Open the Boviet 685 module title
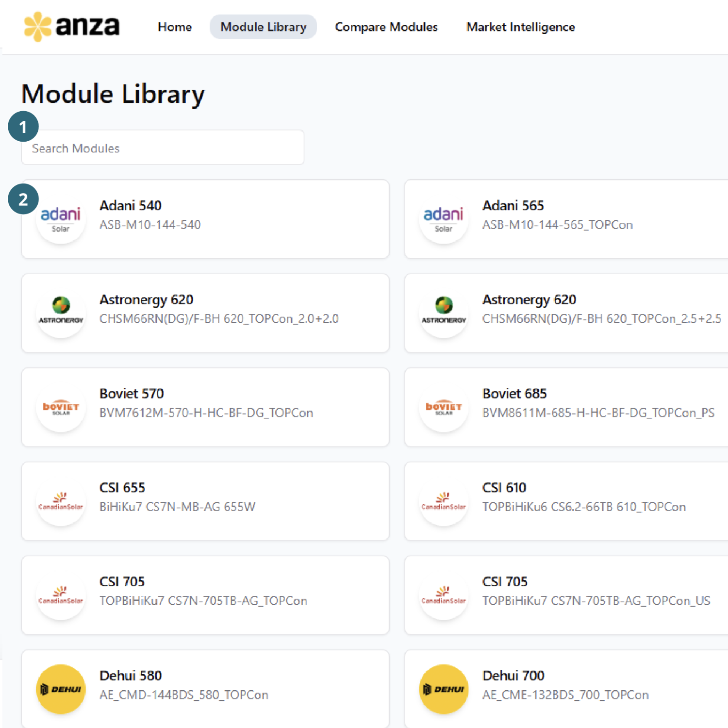Viewport: 728px width, 728px height. tap(514, 394)
